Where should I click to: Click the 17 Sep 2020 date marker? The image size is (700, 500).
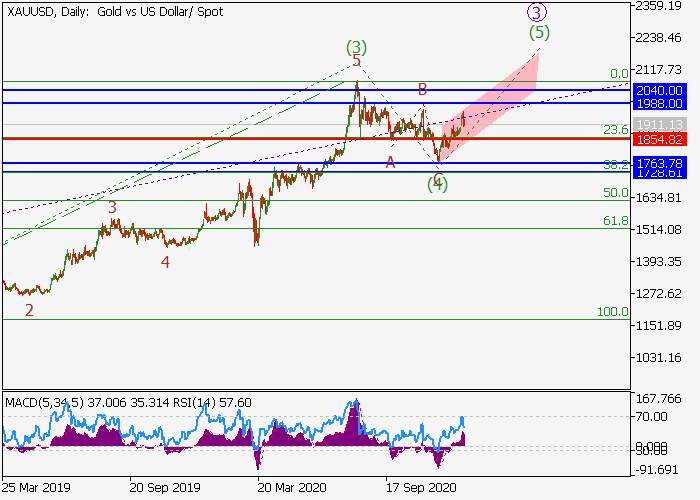pos(421,487)
